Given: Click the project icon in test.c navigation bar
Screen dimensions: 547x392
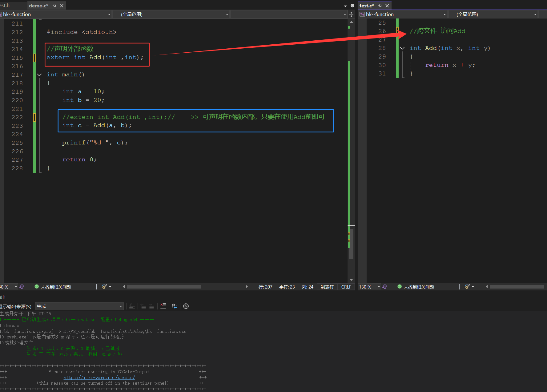Looking at the screenshot, I should pos(362,14).
